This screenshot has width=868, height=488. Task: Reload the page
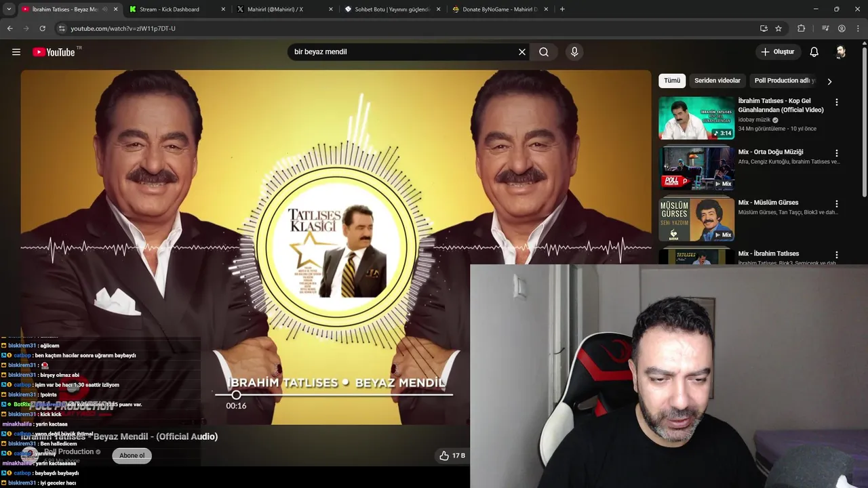43,28
